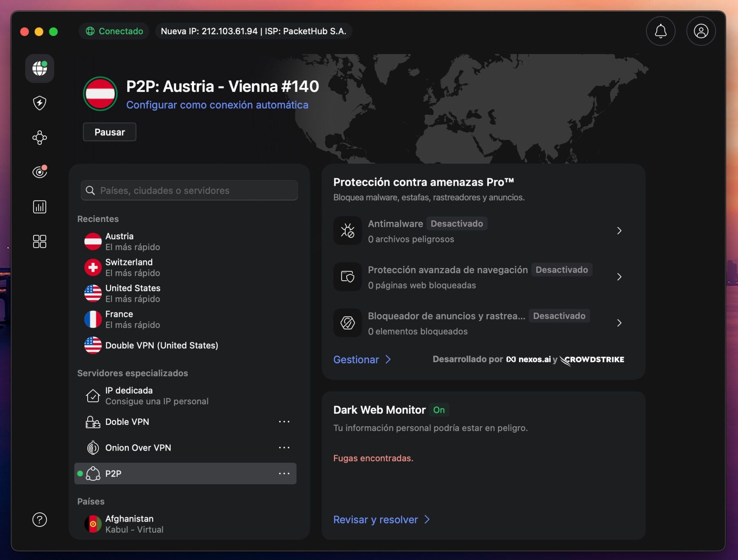Open Dark Web Monitor radar icon in sidebar
The height and width of the screenshot is (560, 738).
40,172
